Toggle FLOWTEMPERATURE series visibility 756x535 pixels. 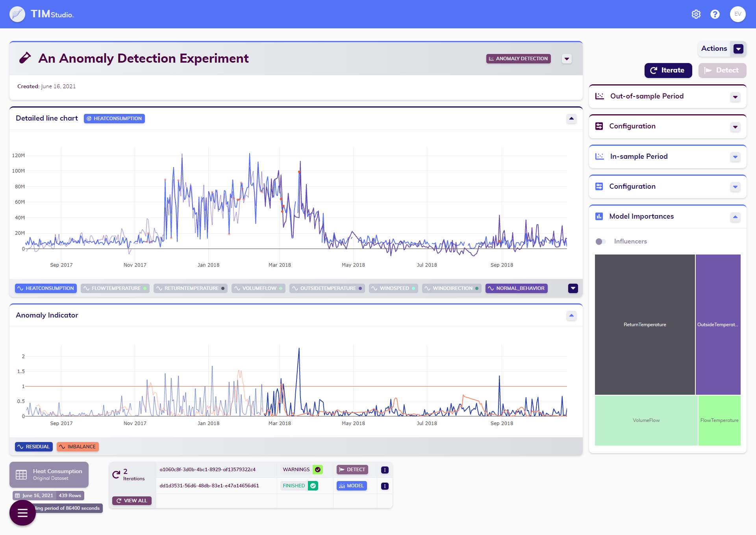115,288
